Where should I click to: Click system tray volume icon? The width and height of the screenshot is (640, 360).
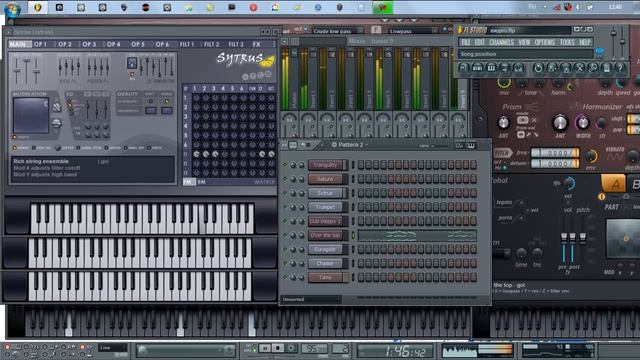[x=578, y=7]
